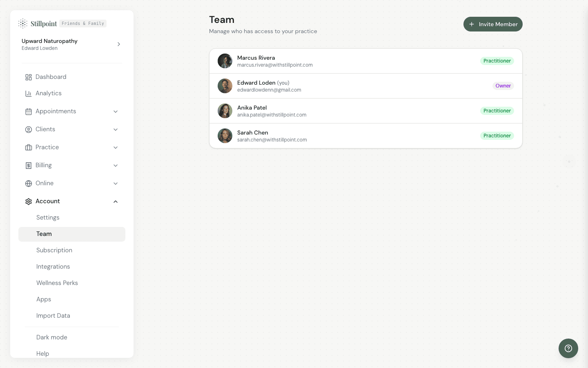
Task: Open Dashboard via its grid icon
Action: [29, 77]
